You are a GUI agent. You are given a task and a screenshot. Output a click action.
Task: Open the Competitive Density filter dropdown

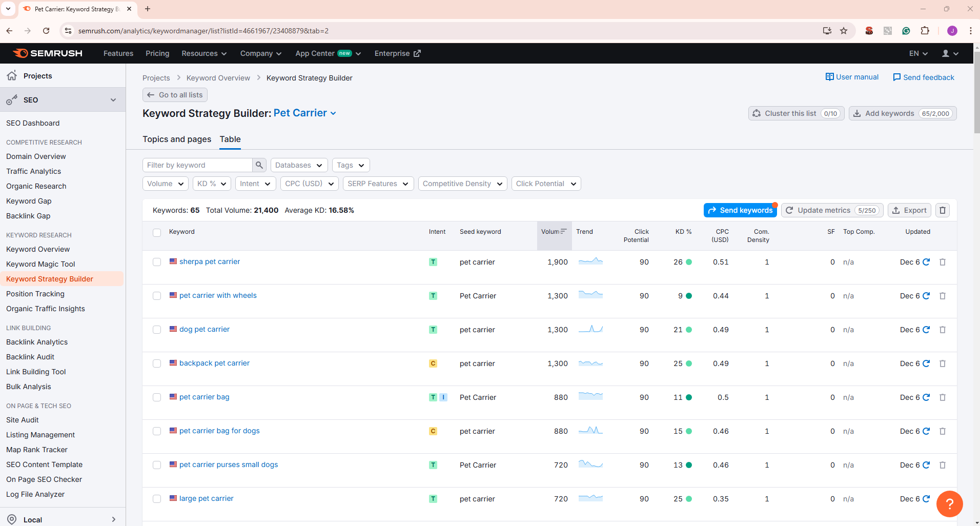click(462, 184)
